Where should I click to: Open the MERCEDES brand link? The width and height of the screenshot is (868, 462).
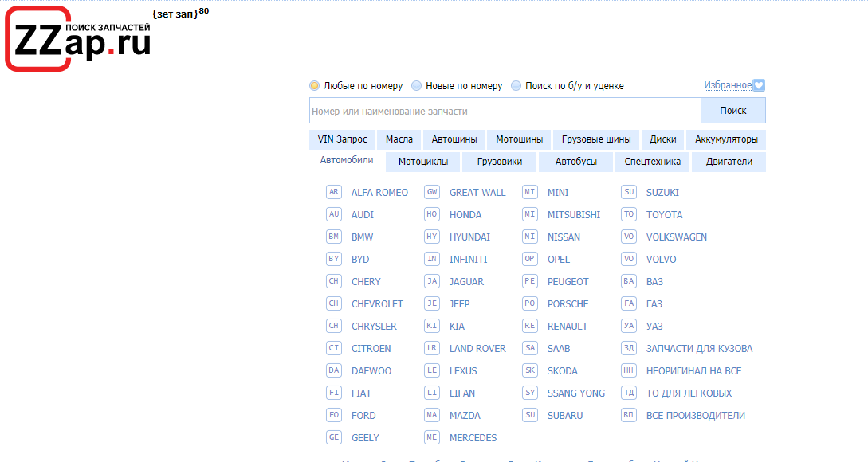473,437
